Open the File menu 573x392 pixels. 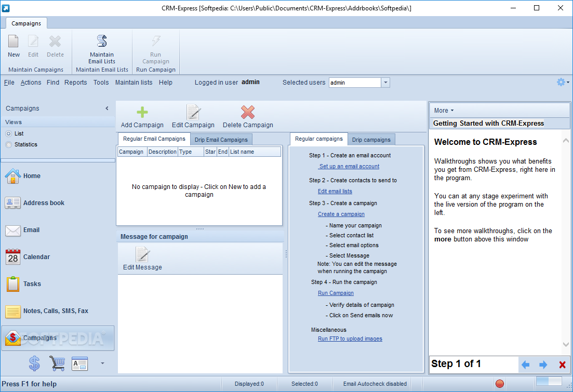point(9,83)
